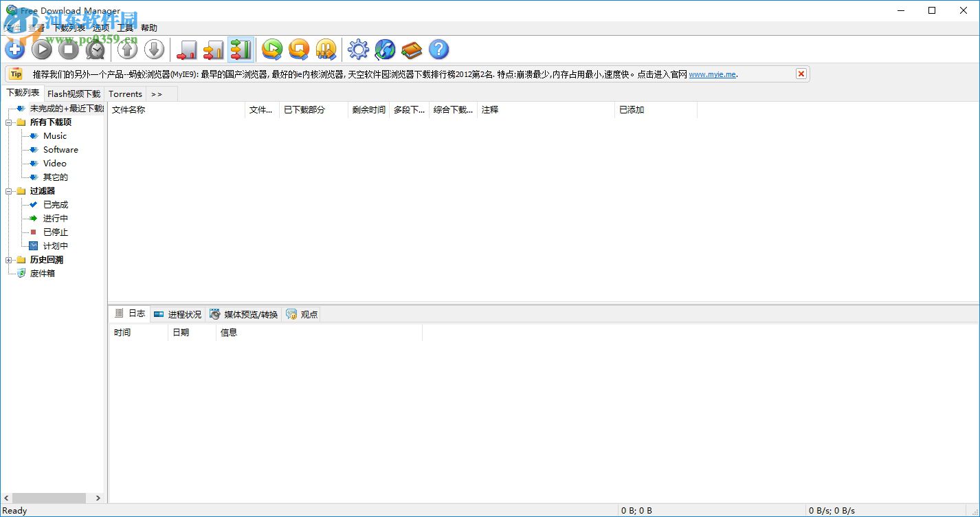Image resolution: width=980 pixels, height=517 pixels.
Task: Toggle heavy traffic usage mode
Action: pyautogui.click(x=241, y=49)
